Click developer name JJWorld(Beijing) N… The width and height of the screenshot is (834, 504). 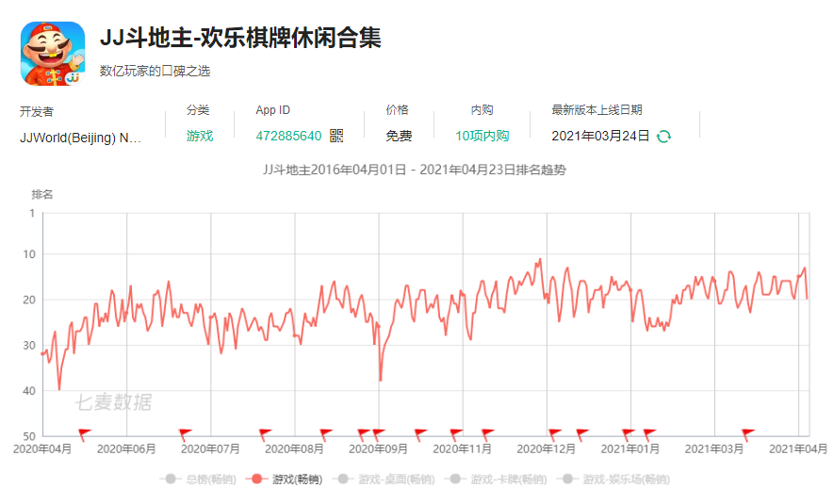pyautogui.click(x=80, y=138)
